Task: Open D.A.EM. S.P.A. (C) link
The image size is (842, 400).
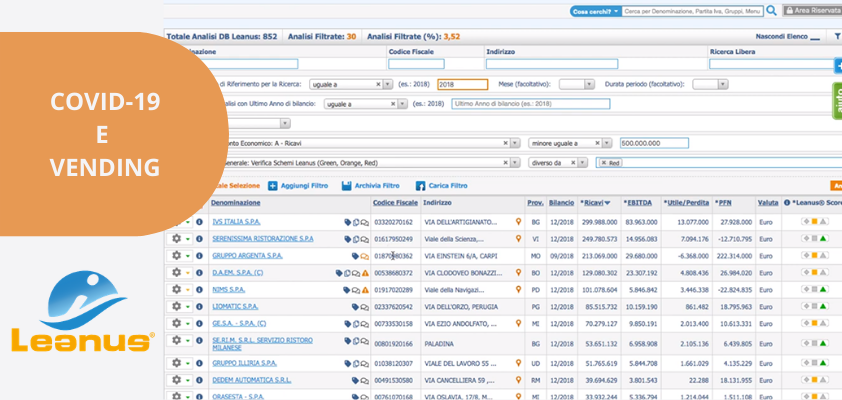Action: (x=237, y=273)
